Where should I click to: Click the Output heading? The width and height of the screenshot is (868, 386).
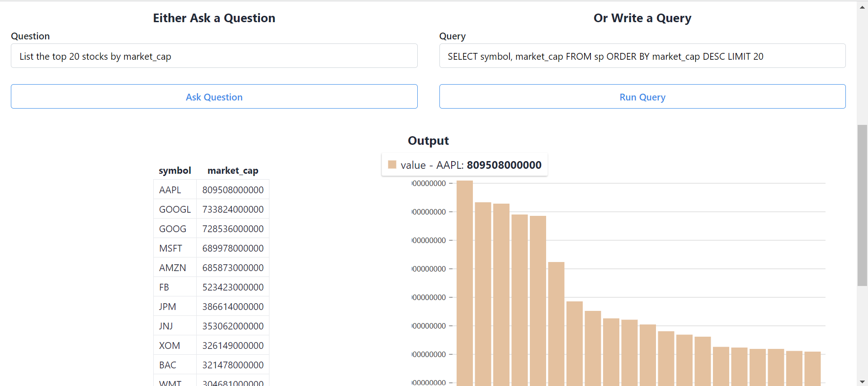[x=428, y=141]
